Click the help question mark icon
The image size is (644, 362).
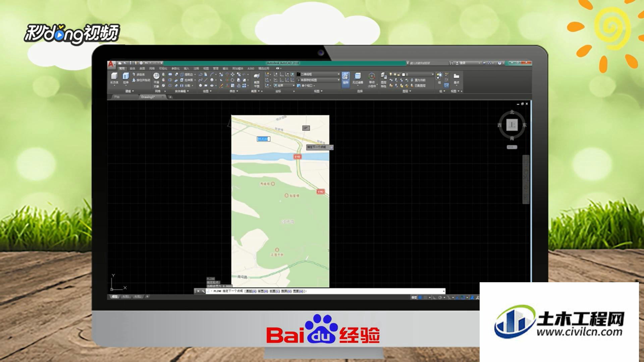(499, 63)
